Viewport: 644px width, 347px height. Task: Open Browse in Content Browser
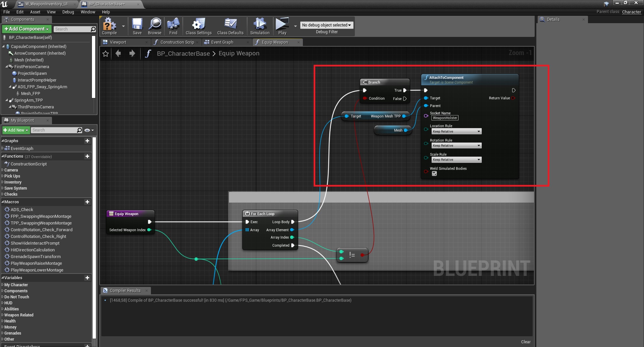tap(155, 26)
